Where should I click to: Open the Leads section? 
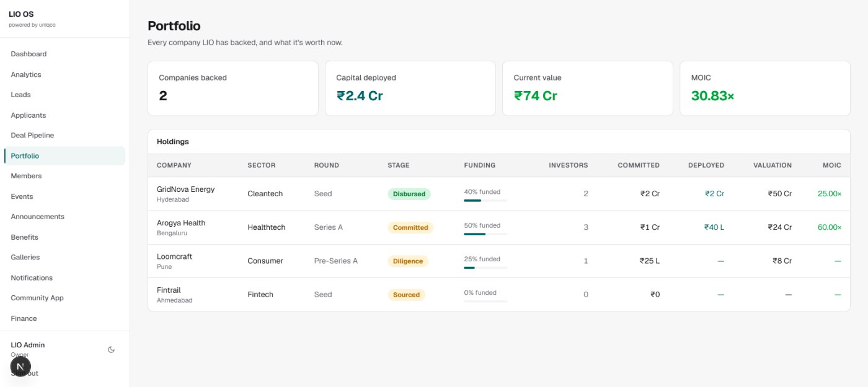(64, 95)
